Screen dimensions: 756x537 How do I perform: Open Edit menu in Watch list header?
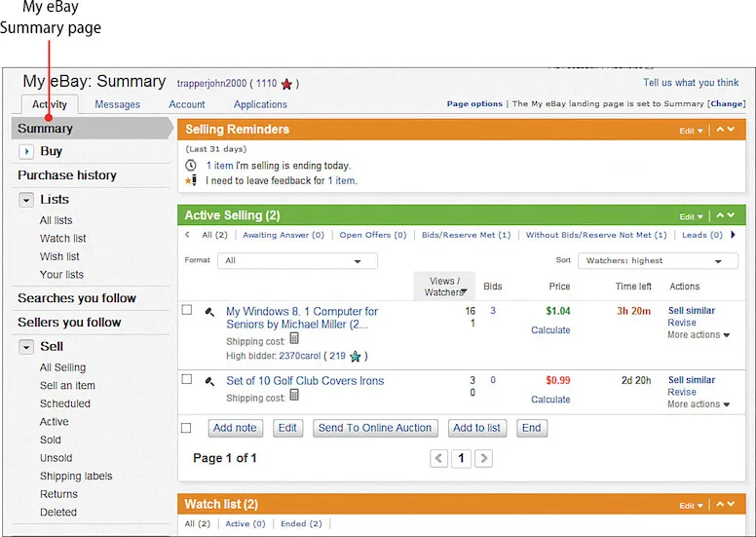(691, 506)
